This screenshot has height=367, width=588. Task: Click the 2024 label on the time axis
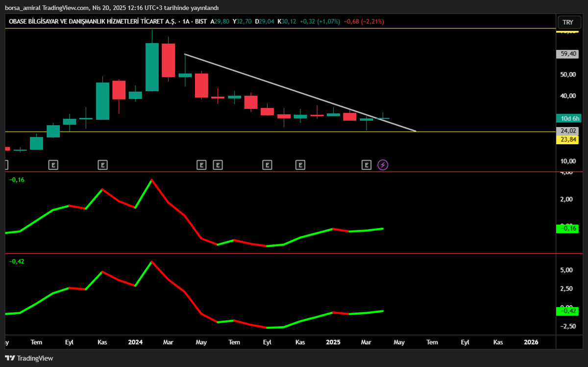tap(135, 342)
